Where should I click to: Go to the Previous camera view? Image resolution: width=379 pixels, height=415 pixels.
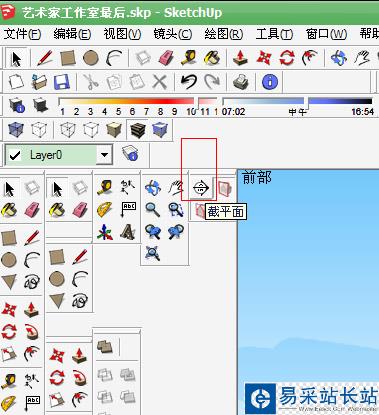(x=153, y=232)
